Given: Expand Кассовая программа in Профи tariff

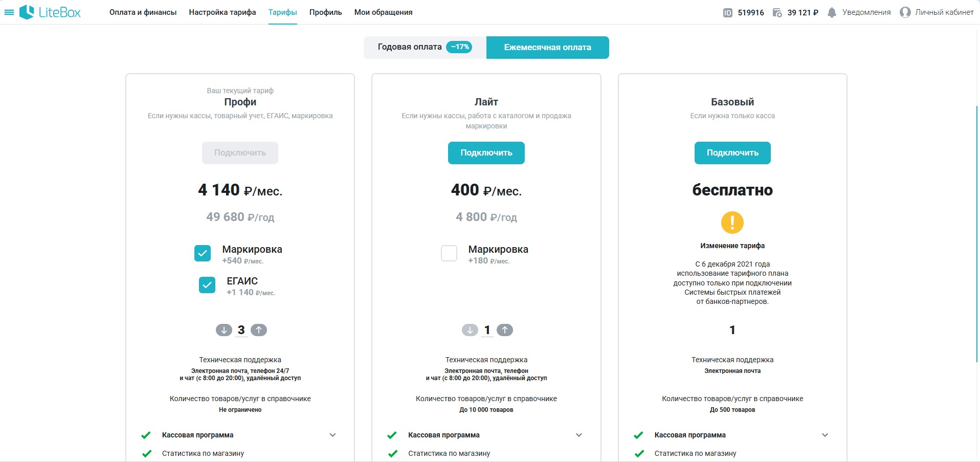Looking at the screenshot, I should coord(332,435).
